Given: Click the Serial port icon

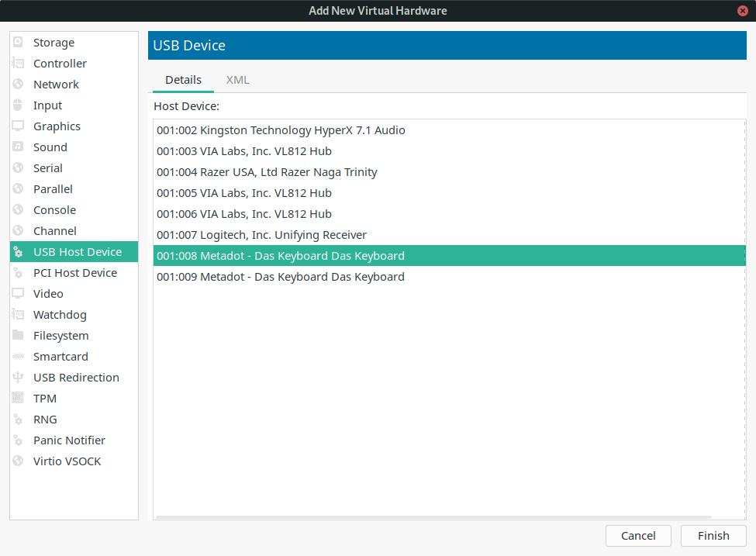Looking at the screenshot, I should pyautogui.click(x=18, y=167).
